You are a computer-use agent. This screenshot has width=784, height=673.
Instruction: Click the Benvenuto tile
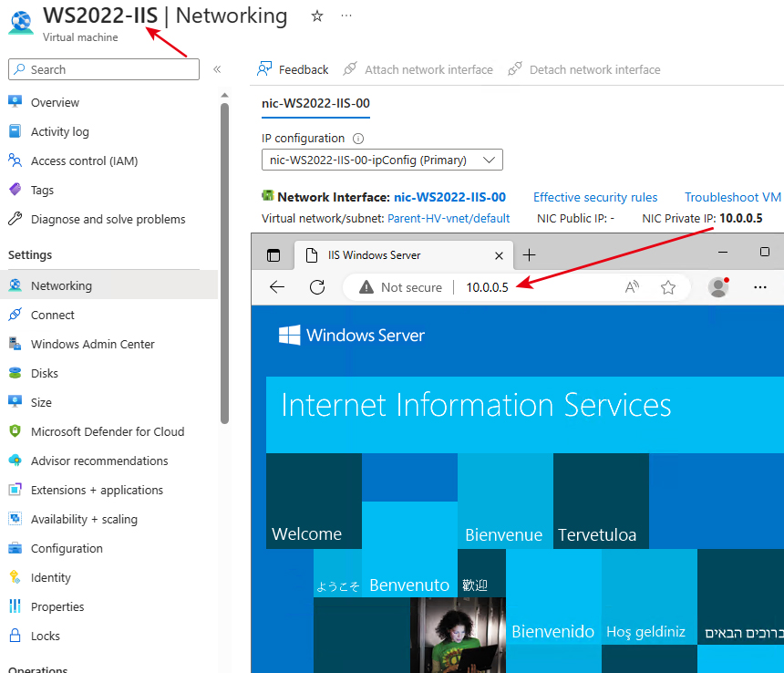(x=409, y=549)
